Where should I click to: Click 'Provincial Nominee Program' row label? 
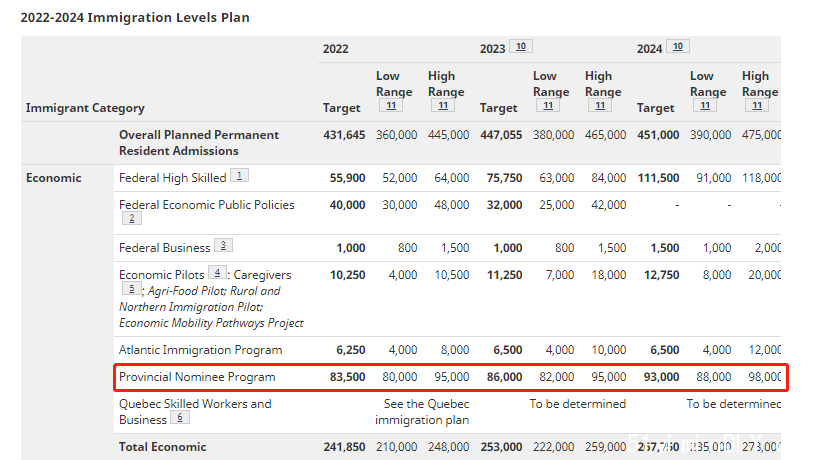coord(197,377)
